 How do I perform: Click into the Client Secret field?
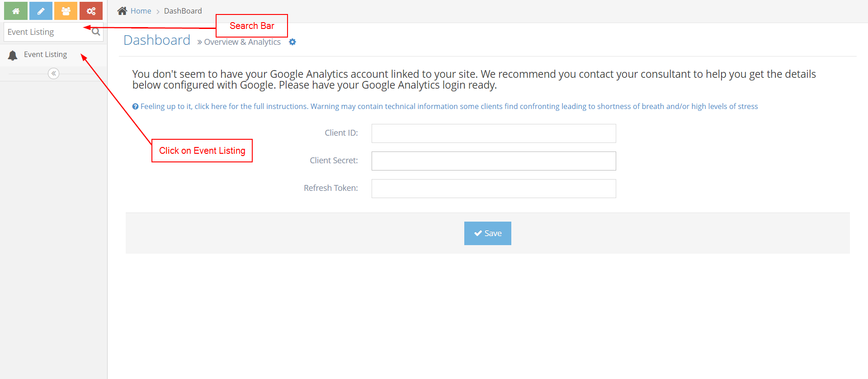493,161
